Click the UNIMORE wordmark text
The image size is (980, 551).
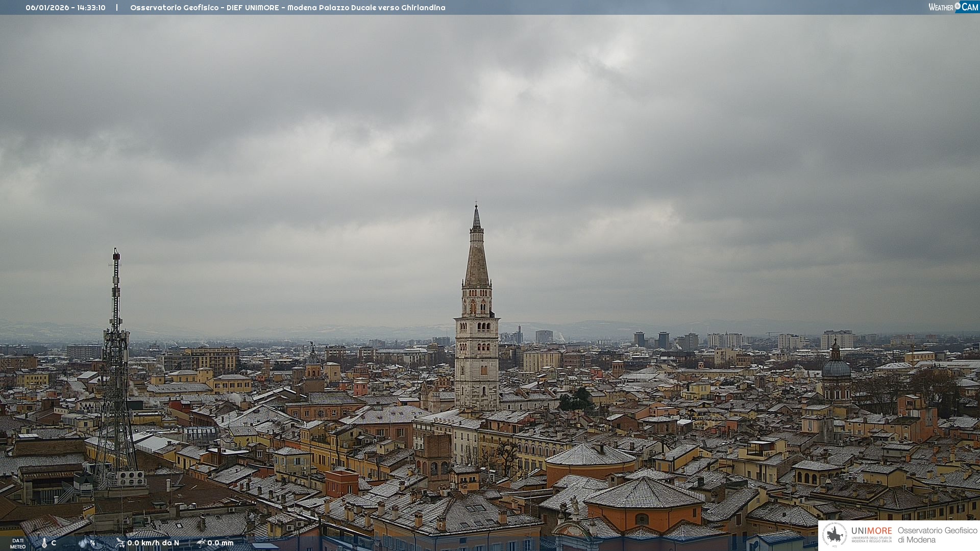(871, 531)
